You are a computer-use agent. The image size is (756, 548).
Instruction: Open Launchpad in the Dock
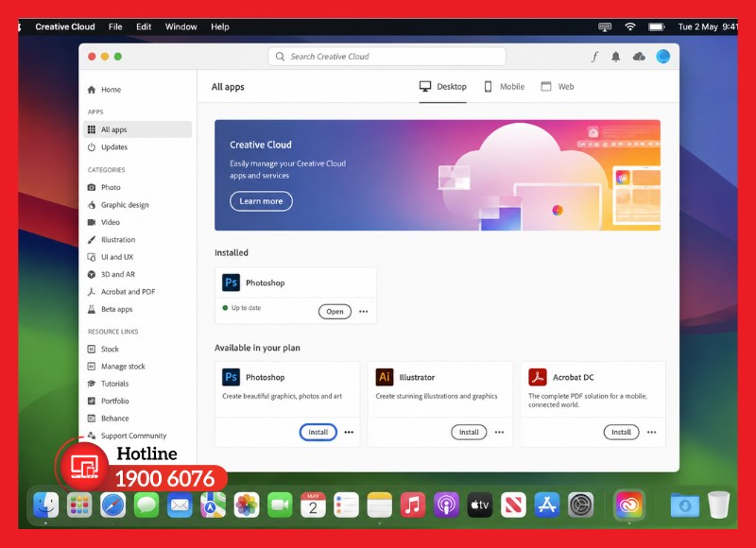coord(79,505)
